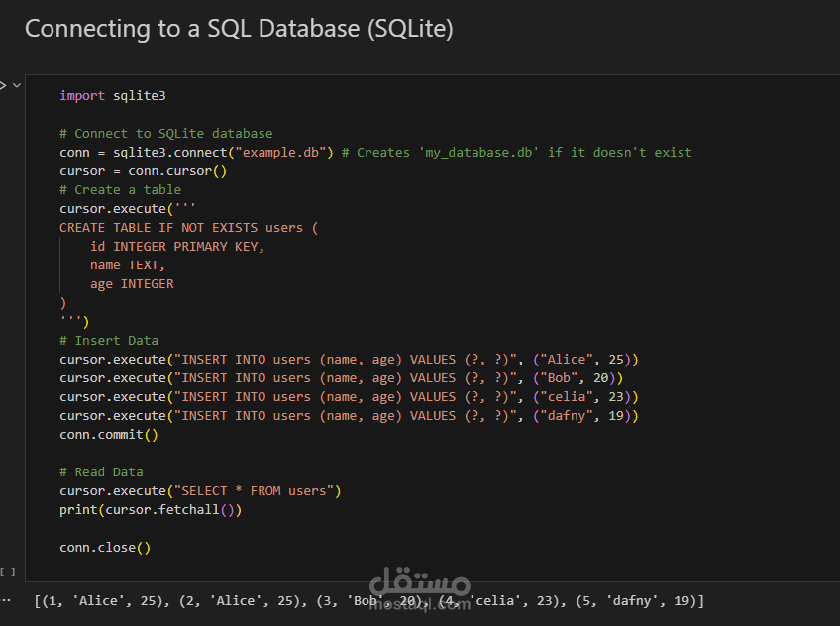Click the INSERT line with "Alice", 25
840x626 pixels.
coord(349,360)
